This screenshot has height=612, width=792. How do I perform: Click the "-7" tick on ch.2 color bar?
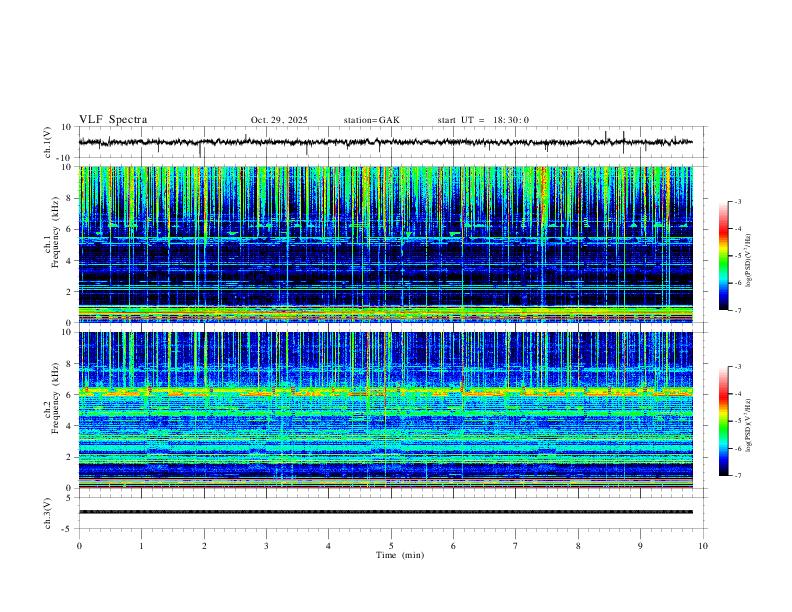738,475
